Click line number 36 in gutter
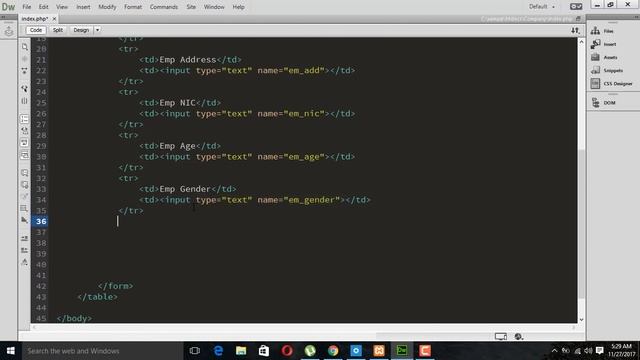640x360 pixels. pos(41,221)
